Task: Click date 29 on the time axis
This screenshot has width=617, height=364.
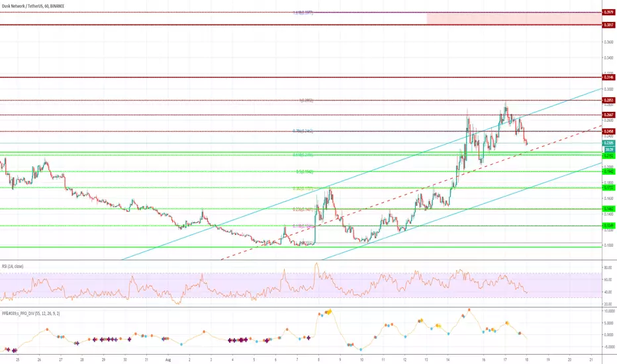Action: (103, 359)
